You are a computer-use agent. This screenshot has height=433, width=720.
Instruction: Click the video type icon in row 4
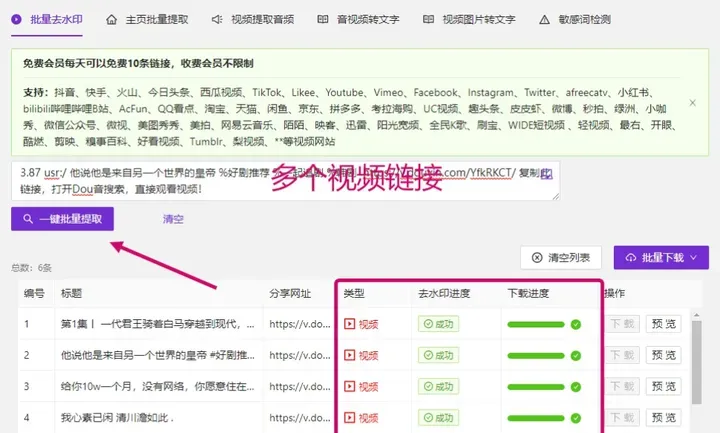[x=349, y=418]
